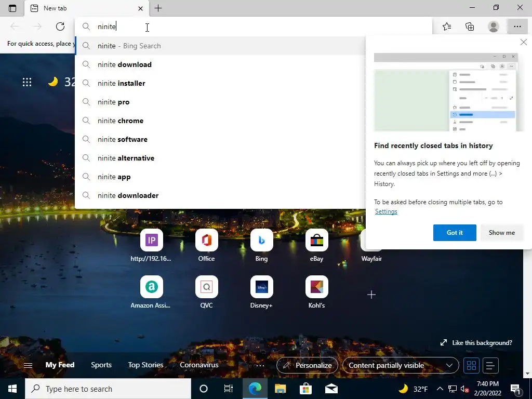The image size is (532, 399).
Task: Open the user profile icon
Action: click(494, 26)
